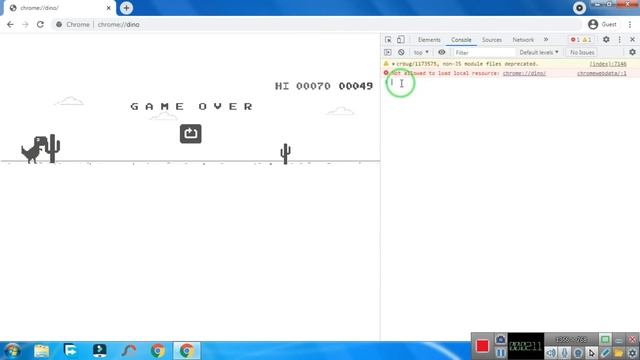Open console settings gear on the filter bar
Viewport: 640px width, 360px height.
tap(632, 52)
